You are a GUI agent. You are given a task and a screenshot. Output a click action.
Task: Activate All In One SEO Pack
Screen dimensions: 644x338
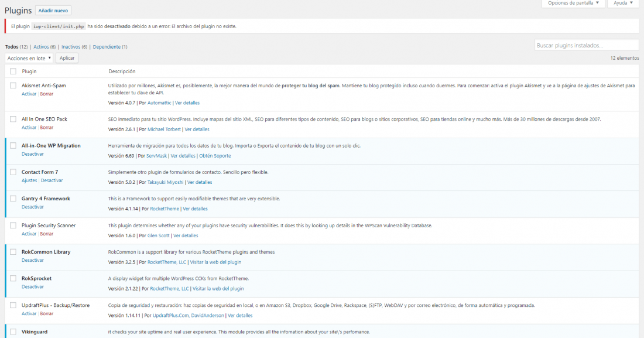click(29, 128)
